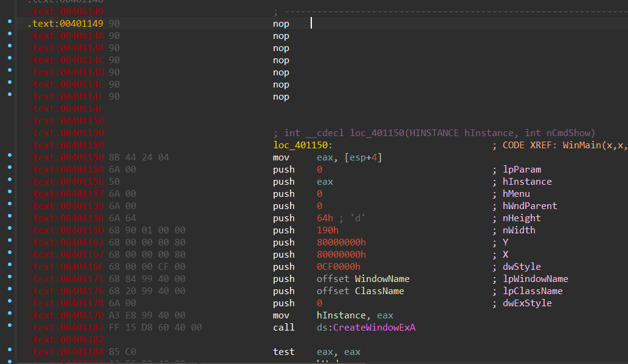628x364 pixels.
Task: Select the yellow loc_401150: label
Action: click(x=303, y=145)
